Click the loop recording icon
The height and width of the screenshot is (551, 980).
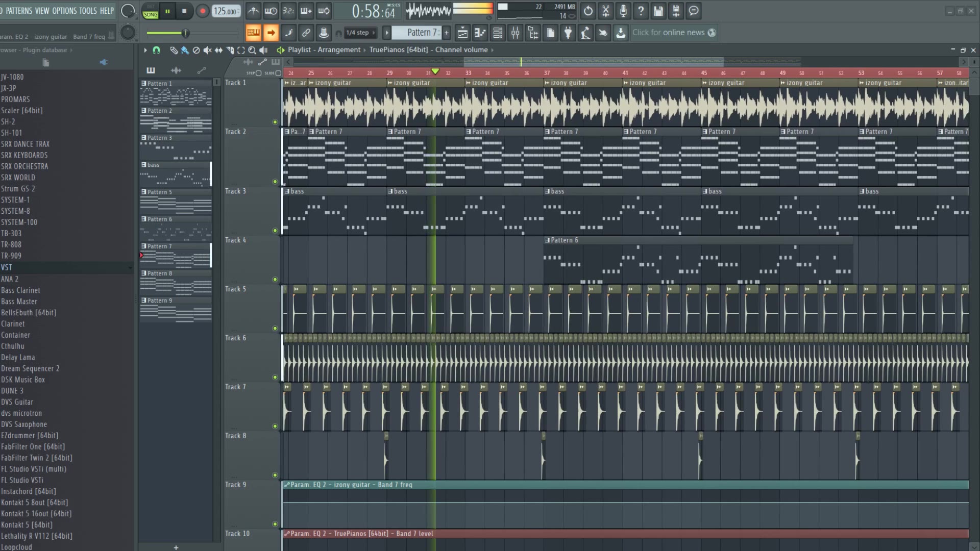(324, 11)
